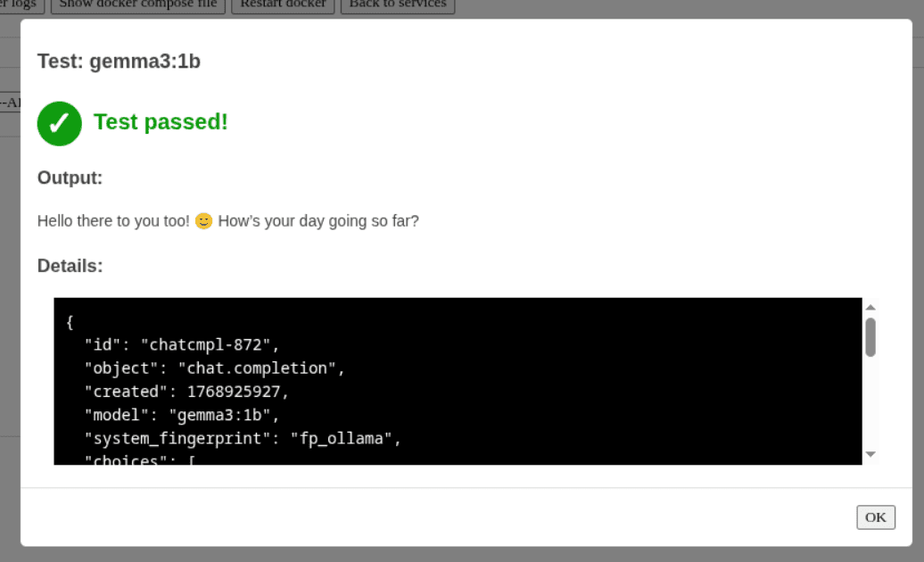Image resolution: width=924 pixels, height=562 pixels.
Task: Click the "created" timestamp value 1768925927
Action: coord(237,392)
